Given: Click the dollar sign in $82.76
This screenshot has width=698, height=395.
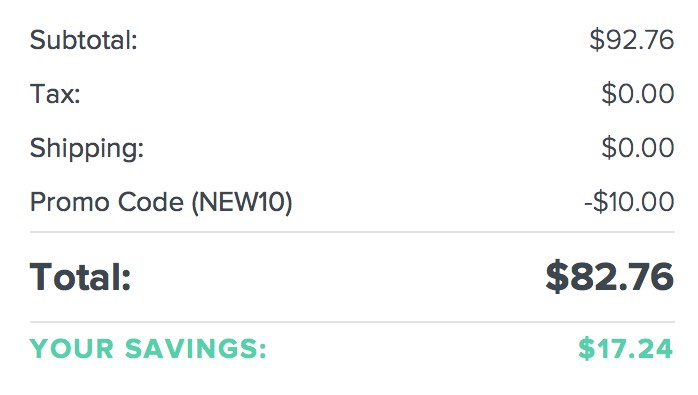Looking at the screenshot, I should click(x=557, y=277).
